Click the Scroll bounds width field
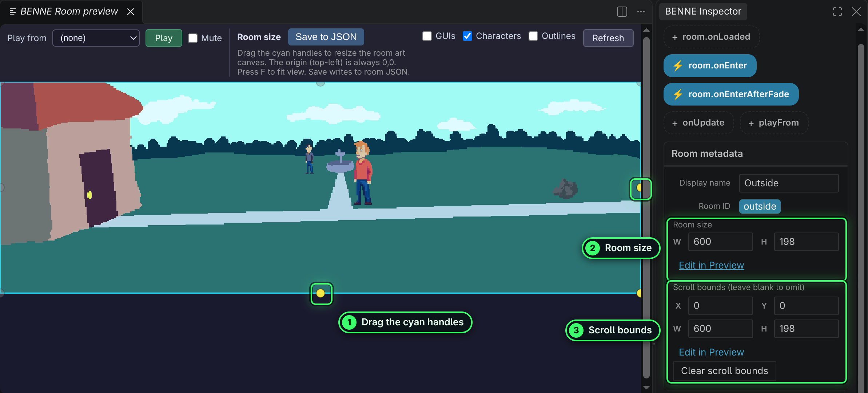This screenshot has width=868, height=393. 720,329
